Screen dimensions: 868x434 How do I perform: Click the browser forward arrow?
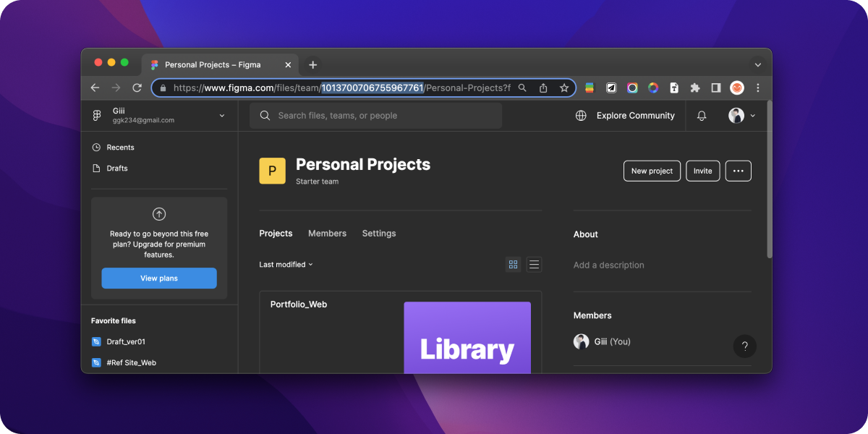(116, 88)
